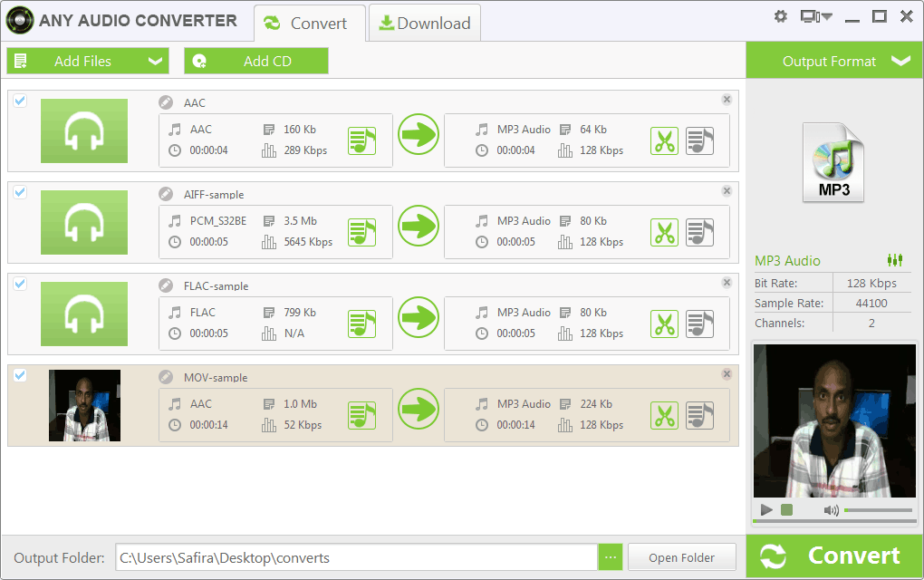Image resolution: width=924 pixels, height=580 pixels.
Task: Expand the Output Format panel
Action: [x=834, y=61]
